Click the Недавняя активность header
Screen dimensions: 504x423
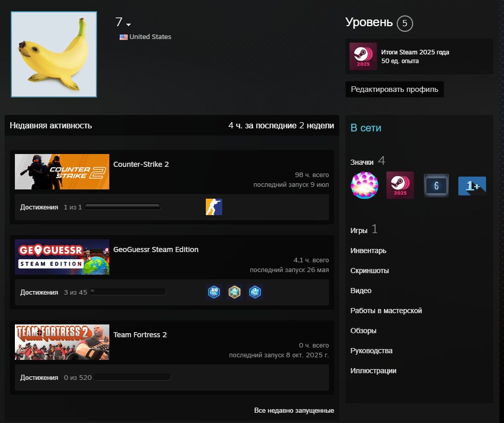(51, 125)
